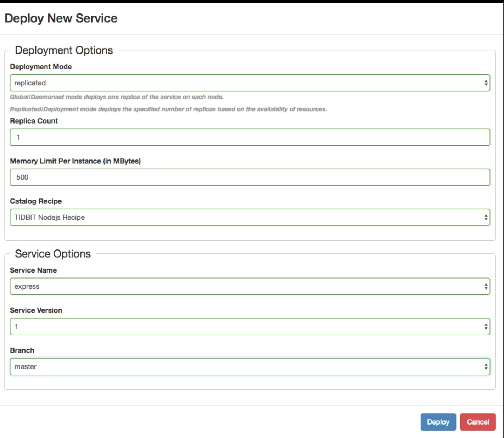The width and height of the screenshot is (504, 438).
Task: Click the Catalog Recipe label
Action: pyautogui.click(x=36, y=201)
